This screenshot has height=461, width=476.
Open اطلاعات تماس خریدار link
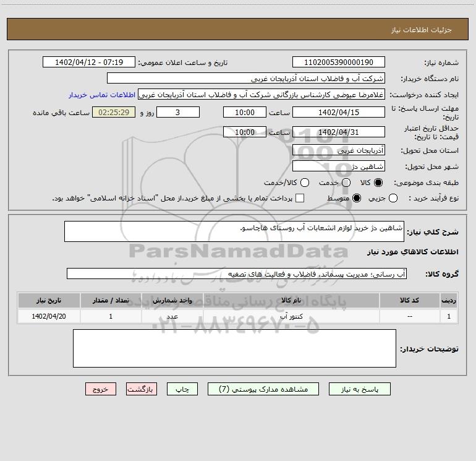(102, 95)
